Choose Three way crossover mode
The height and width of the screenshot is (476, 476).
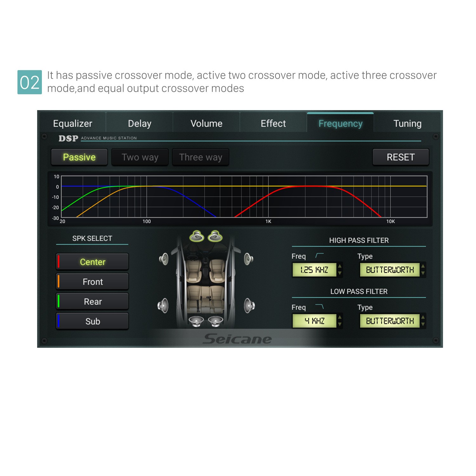201,157
